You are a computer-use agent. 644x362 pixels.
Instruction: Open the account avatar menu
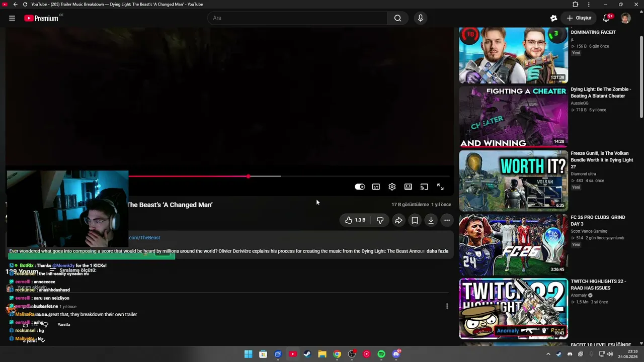click(625, 18)
